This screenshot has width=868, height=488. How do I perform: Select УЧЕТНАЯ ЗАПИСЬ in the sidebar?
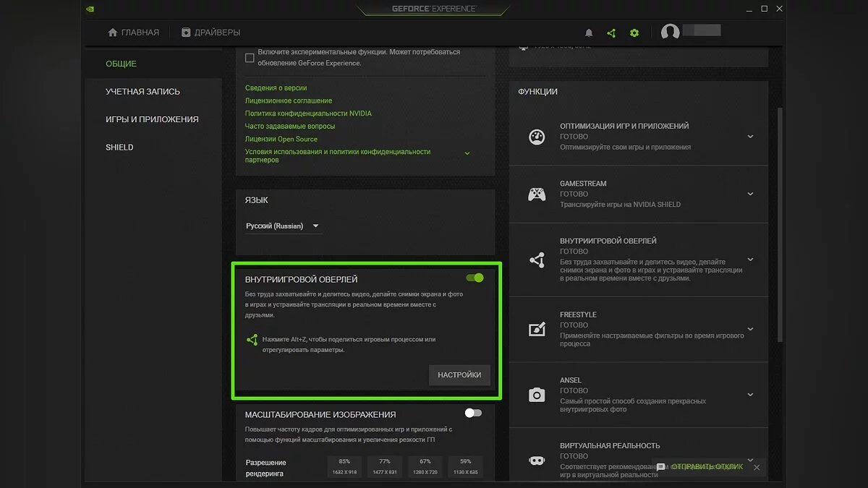tap(142, 92)
